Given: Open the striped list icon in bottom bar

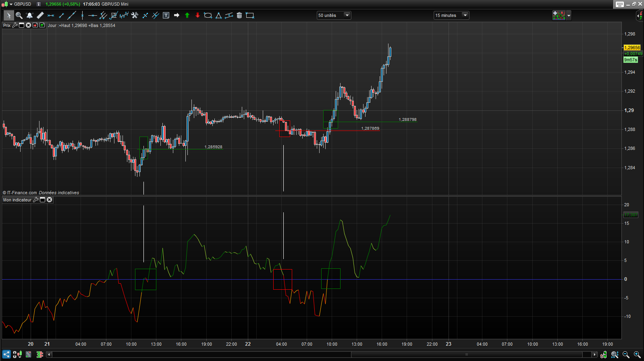Looking at the screenshot, I should (29, 355).
